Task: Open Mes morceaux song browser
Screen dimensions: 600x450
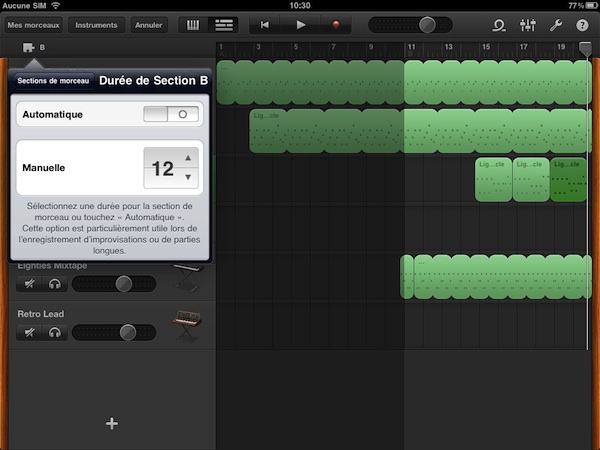Action: [33, 25]
